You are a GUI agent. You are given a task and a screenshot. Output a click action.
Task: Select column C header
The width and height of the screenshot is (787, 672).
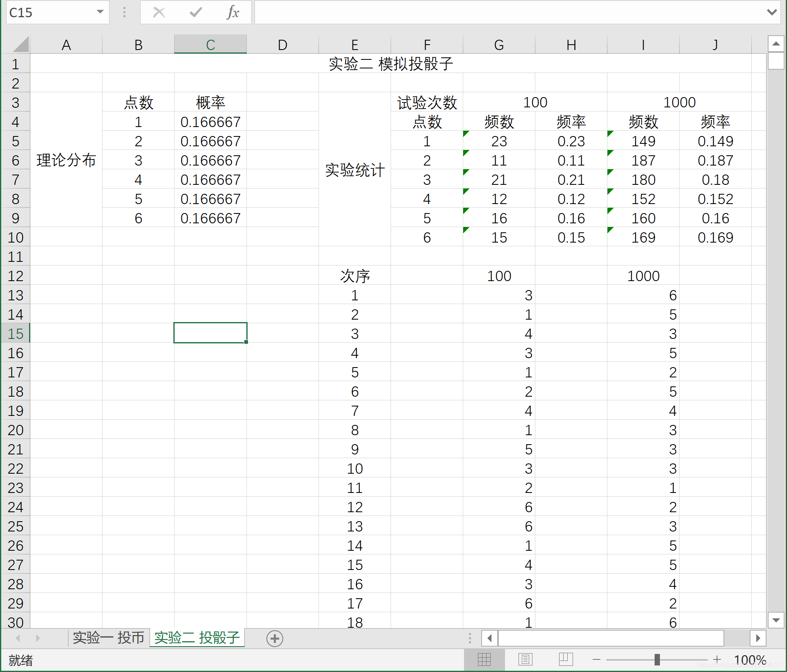tap(210, 44)
